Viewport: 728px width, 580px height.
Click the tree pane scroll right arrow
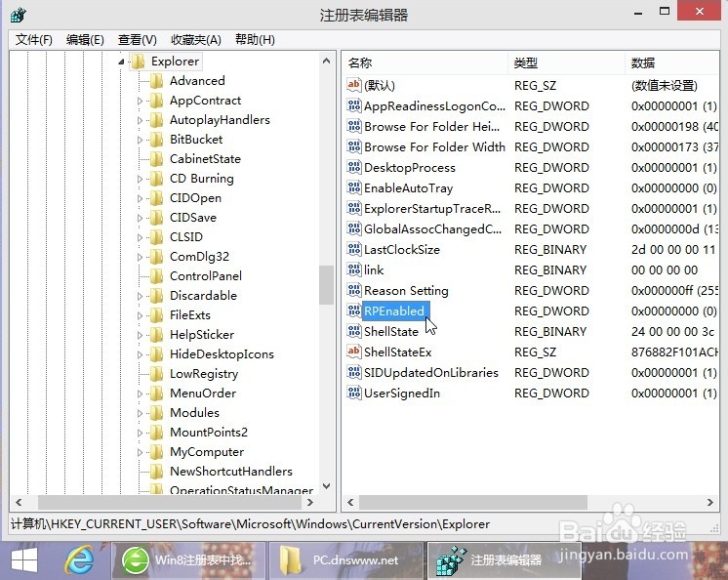point(310,502)
